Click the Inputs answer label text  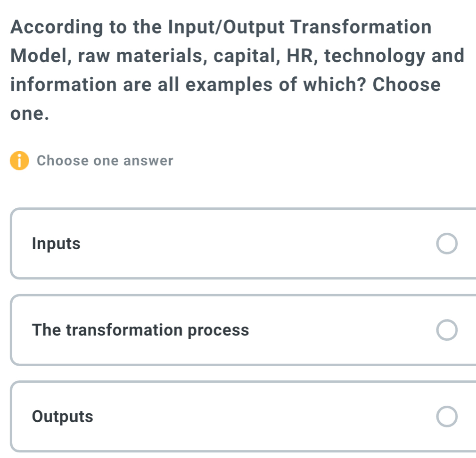pos(56,244)
